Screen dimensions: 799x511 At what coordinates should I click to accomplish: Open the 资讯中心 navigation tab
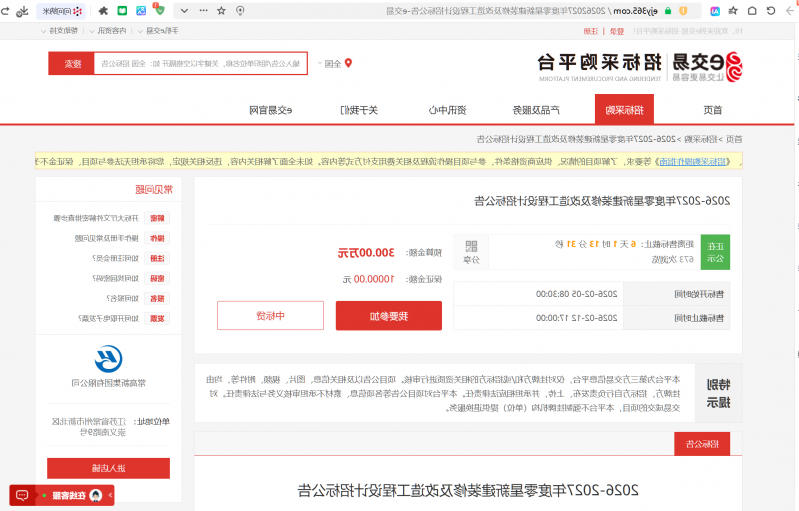point(447,110)
